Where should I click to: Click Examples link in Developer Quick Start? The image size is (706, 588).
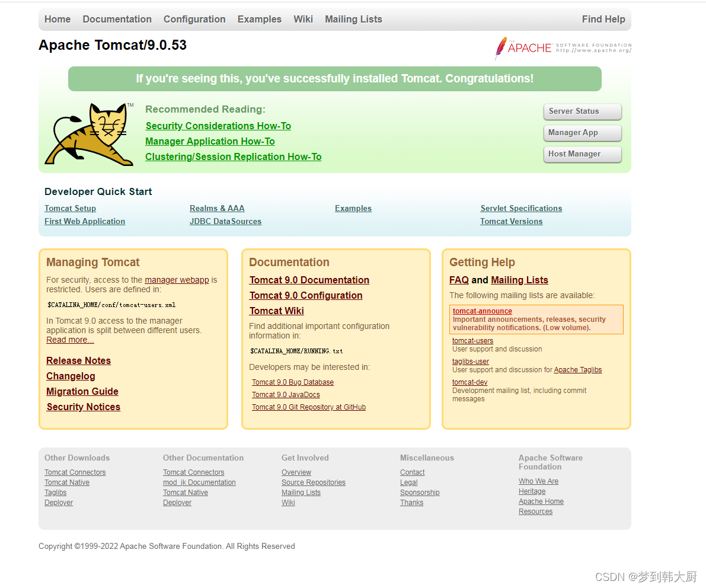[x=353, y=209]
